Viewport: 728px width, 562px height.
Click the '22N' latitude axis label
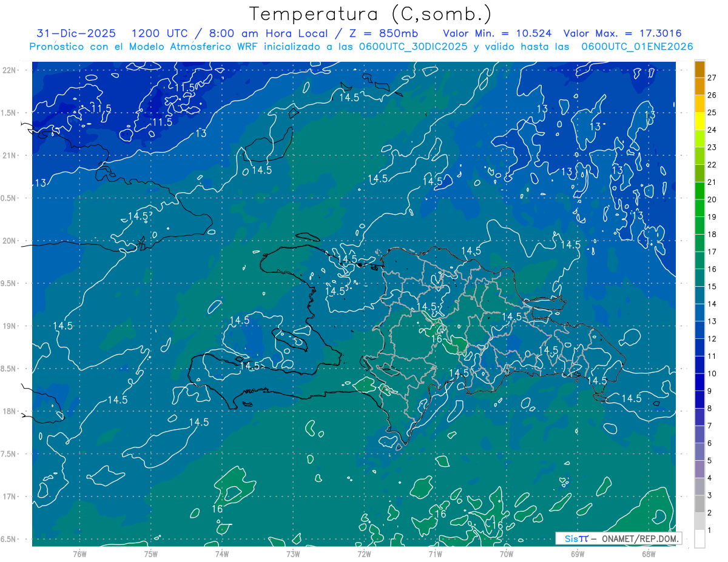coord(8,70)
